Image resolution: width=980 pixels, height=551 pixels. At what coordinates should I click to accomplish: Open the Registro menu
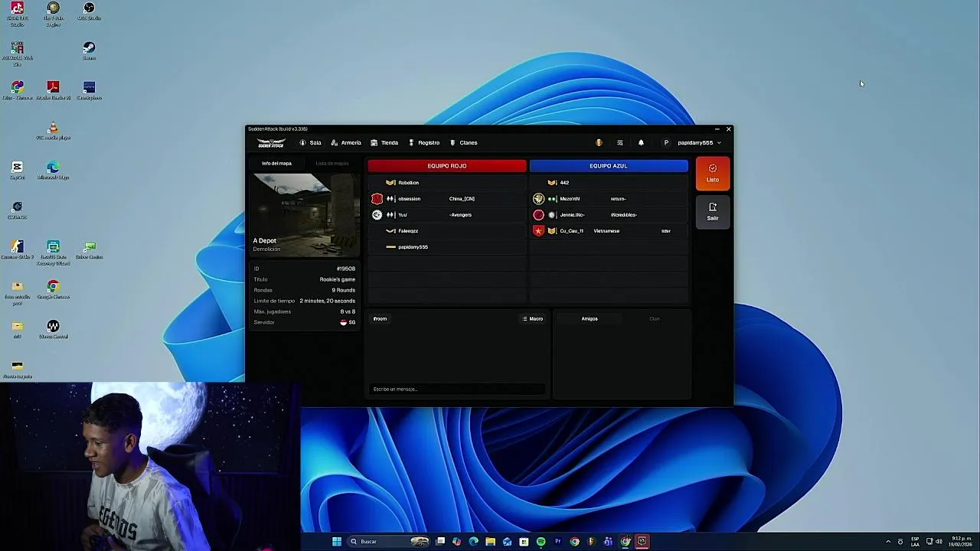pyautogui.click(x=423, y=143)
